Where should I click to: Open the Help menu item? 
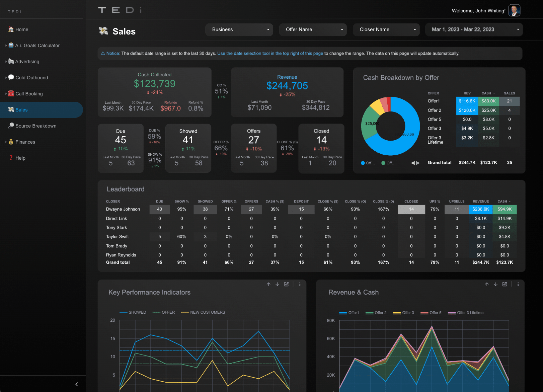(x=42, y=158)
